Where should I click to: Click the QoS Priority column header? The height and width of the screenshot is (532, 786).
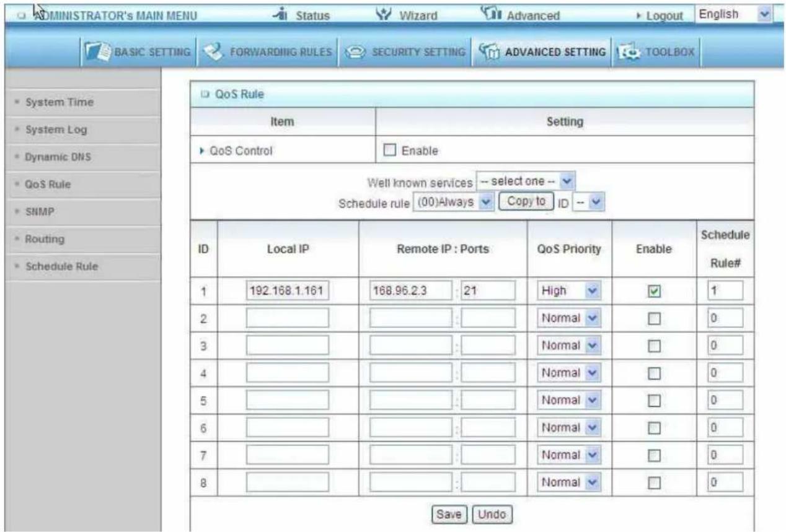click(x=569, y=248)
